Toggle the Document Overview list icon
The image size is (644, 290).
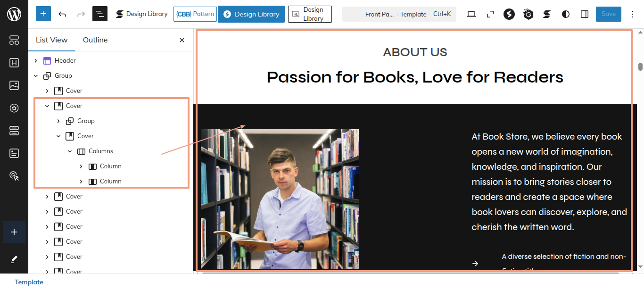100,14
